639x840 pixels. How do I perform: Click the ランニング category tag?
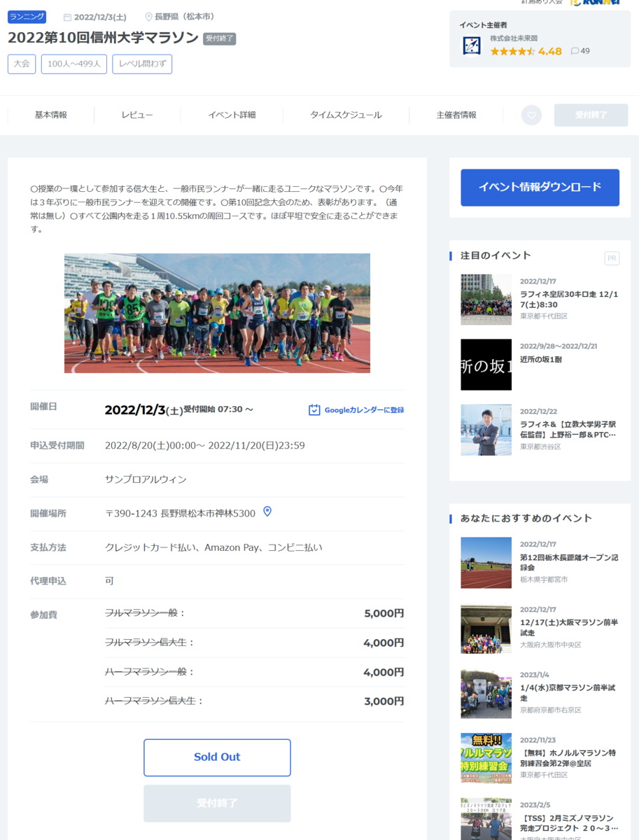click(27, 17)
